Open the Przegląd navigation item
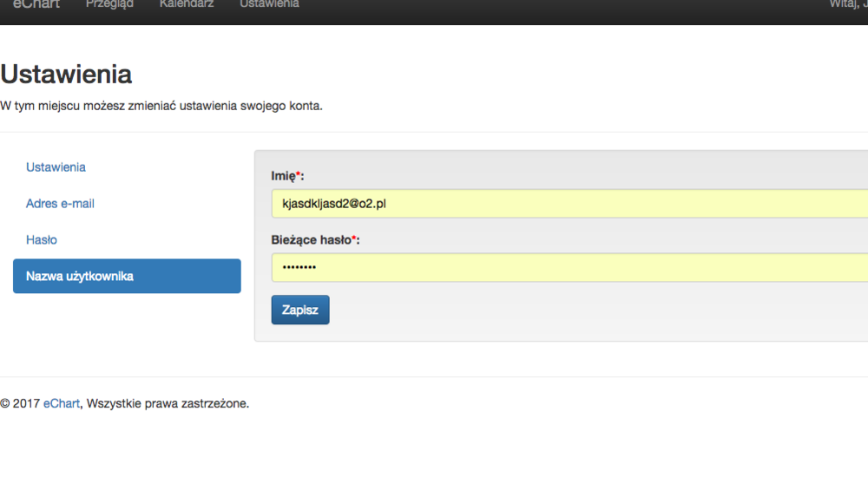 [109, 4]
